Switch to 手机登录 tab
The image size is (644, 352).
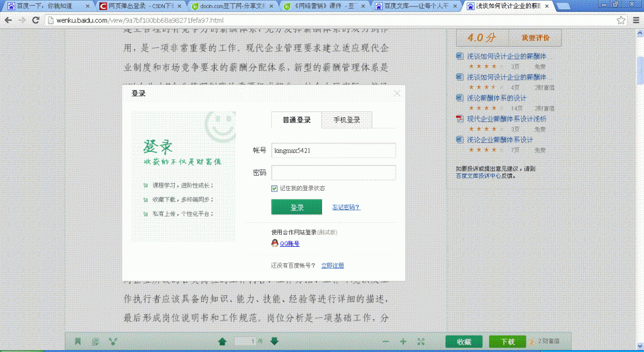(x=347, y=120)
